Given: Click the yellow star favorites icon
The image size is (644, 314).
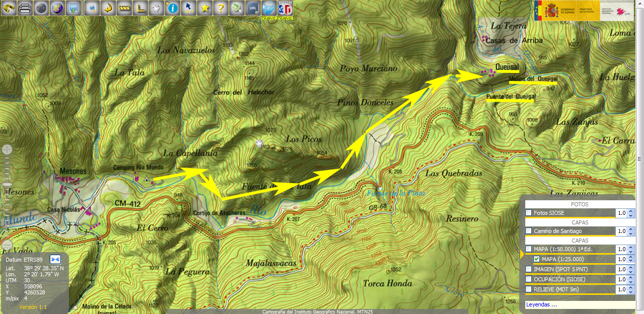Looking at the screenshot, I should pyautogui.click(x=204, y=8).
